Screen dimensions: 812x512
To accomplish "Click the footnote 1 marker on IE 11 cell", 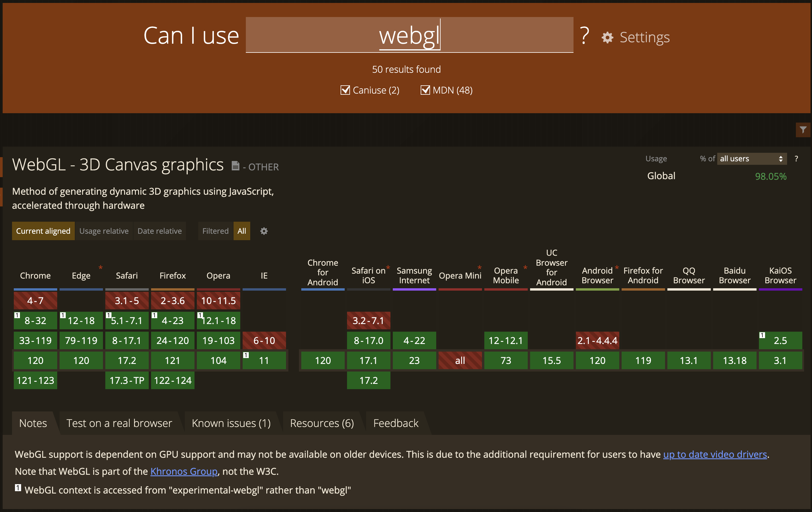I will pos(246,355).
